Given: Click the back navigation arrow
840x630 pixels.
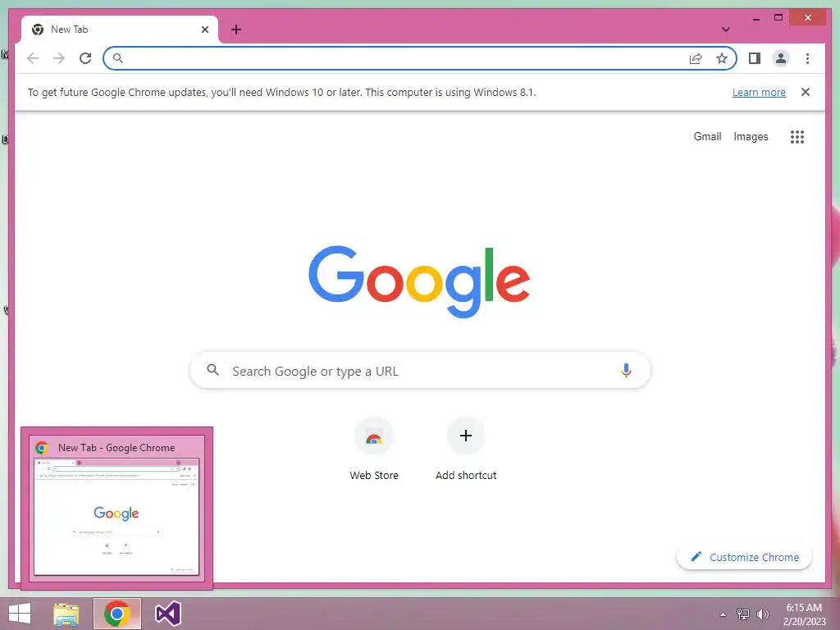Looking at the screenshot, I should [33, 58].
